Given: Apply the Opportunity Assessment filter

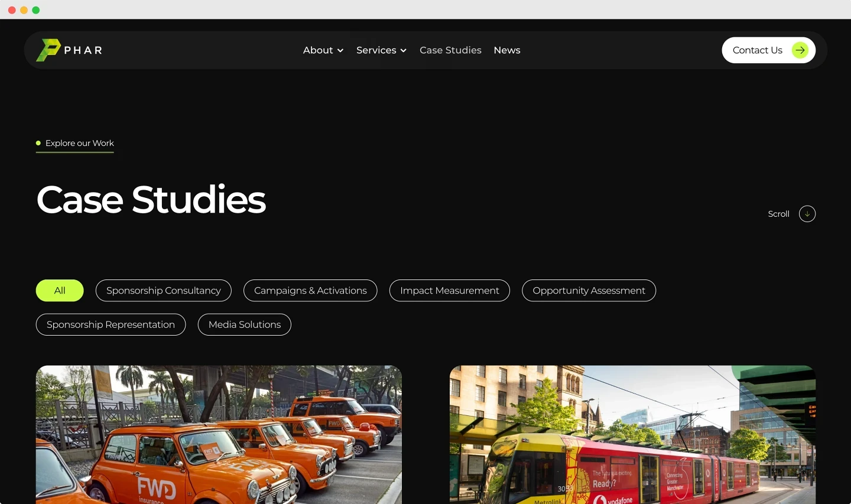Looking at the screenshot, I should click(x=589, y=290).
